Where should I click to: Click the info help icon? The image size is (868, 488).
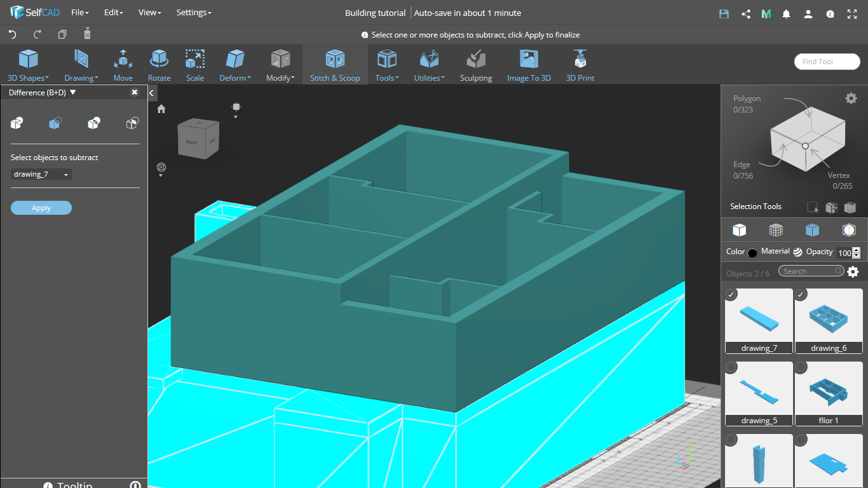pos(830,13)
